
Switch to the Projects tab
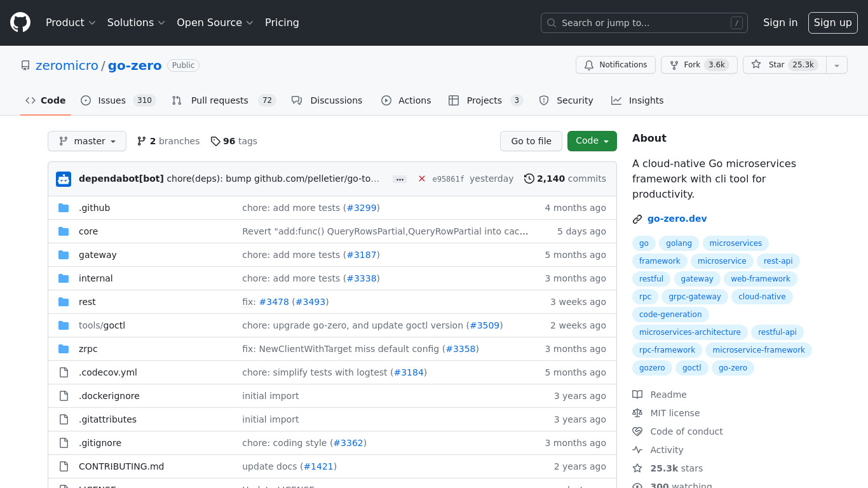[485, 100]
